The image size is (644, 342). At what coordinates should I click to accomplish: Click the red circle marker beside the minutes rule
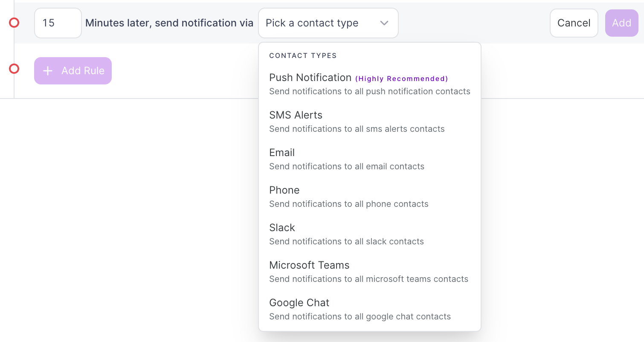[x=14, y=23]
